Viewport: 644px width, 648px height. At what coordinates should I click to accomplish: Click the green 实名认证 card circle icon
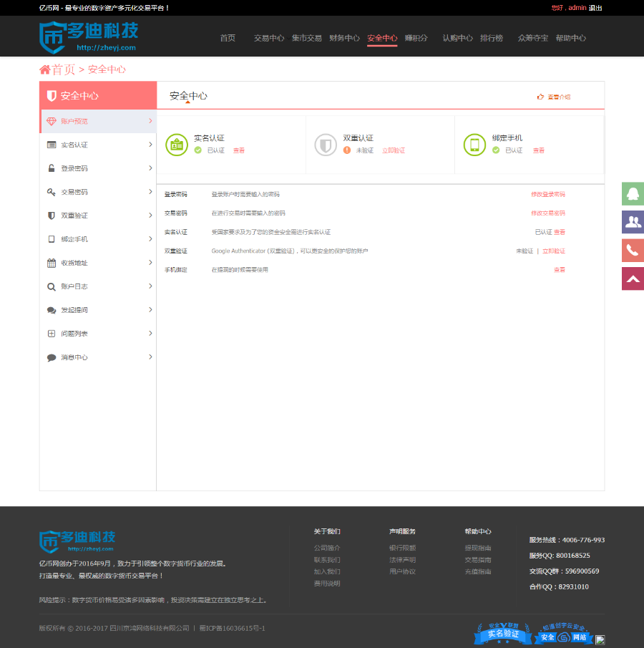177,145
